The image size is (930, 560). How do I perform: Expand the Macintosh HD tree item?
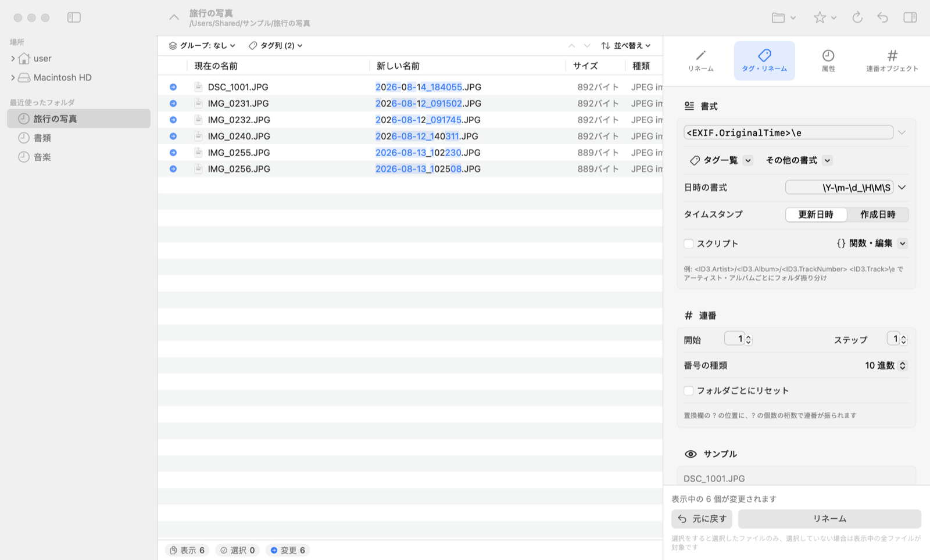pos(13,77)
